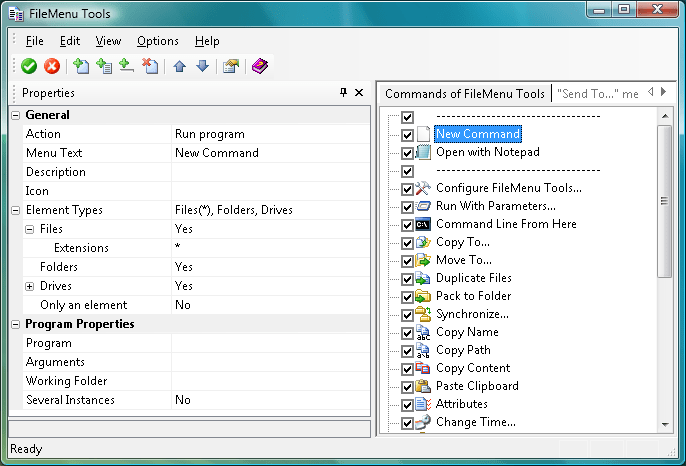Open the purple Help book icon

pos(260,66)
